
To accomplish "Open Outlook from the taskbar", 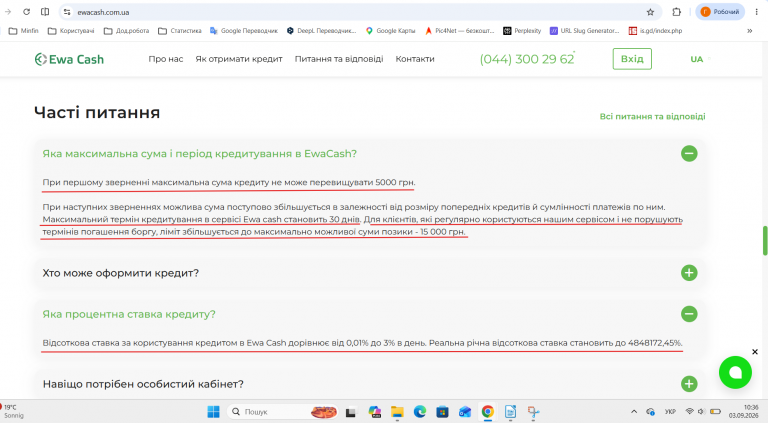I will pos(465,412).
